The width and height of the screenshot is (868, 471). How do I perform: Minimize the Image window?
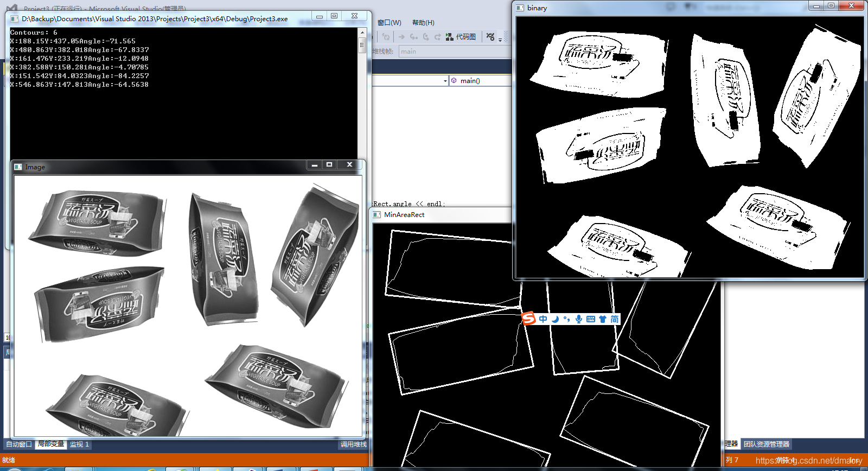coord(315,164)
